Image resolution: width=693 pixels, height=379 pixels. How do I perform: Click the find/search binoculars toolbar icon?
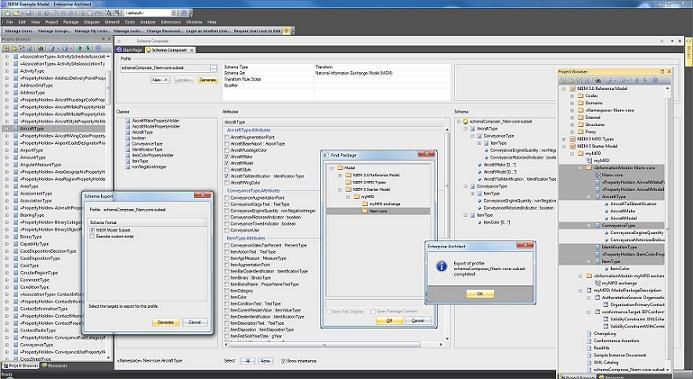pos(110,13)
